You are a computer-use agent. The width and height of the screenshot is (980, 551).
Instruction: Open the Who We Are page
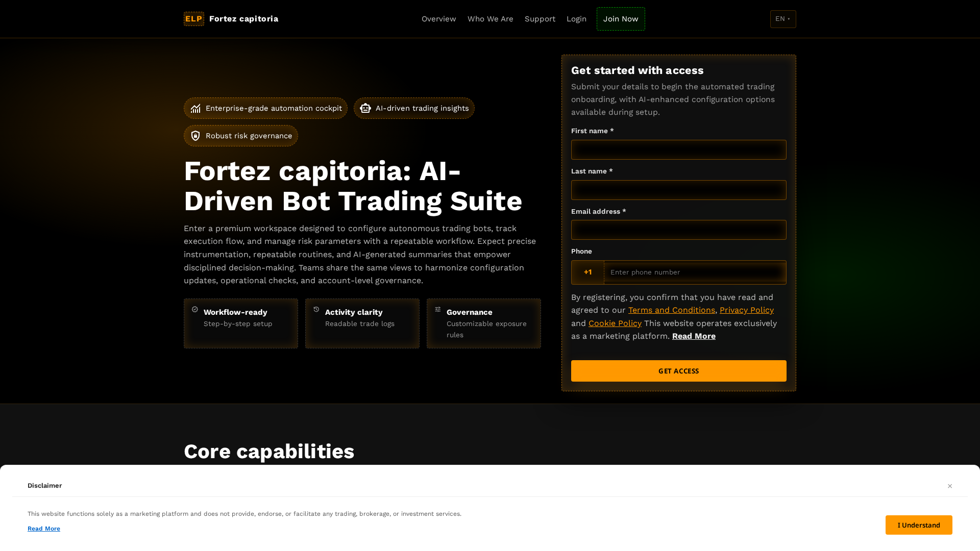click(x=490, y=19)
